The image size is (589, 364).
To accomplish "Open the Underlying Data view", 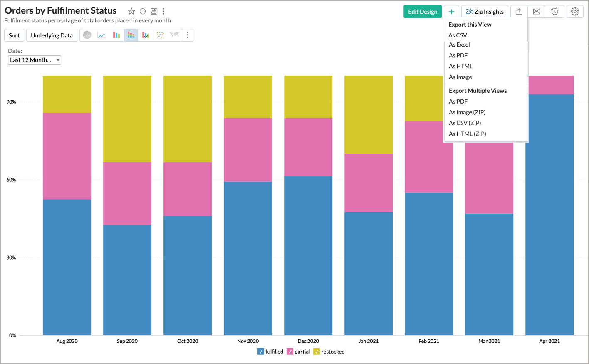I will tap(52, 35).
